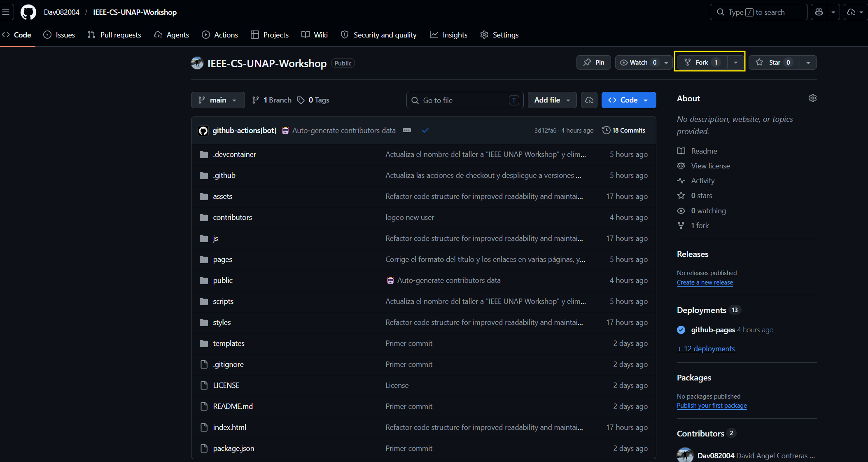Open Star lists dropdown arrow
The height and width of the screenshot is (462, 868).
point(808,62)
